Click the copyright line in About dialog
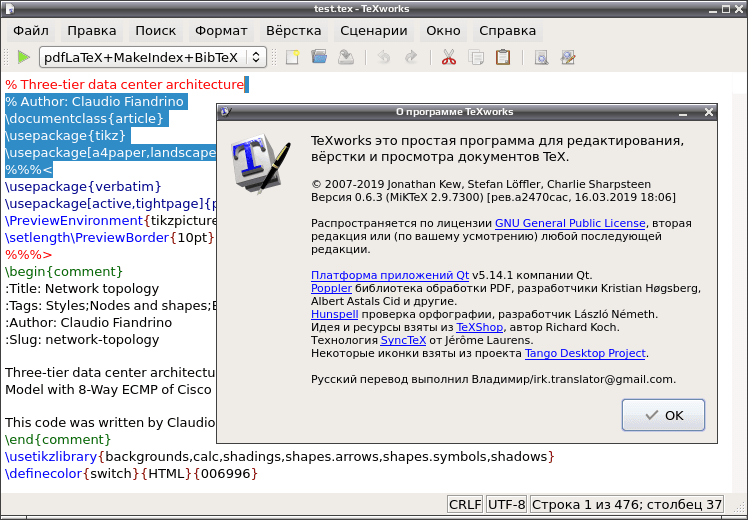Viewport: 748px width, 520px height. (481, 184)
